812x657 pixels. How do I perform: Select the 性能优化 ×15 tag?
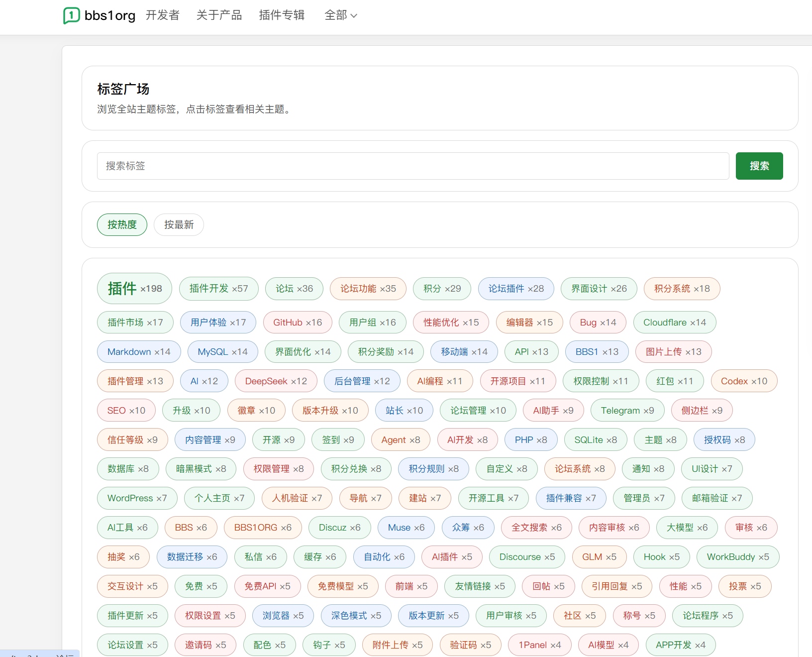pyautogui.click(x=451, y=323)
